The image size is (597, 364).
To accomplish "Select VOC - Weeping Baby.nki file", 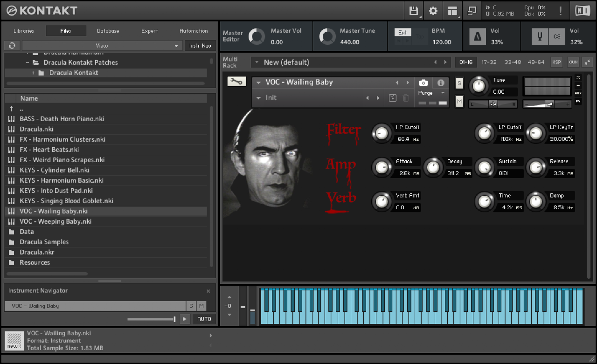I will click(106, 221).
